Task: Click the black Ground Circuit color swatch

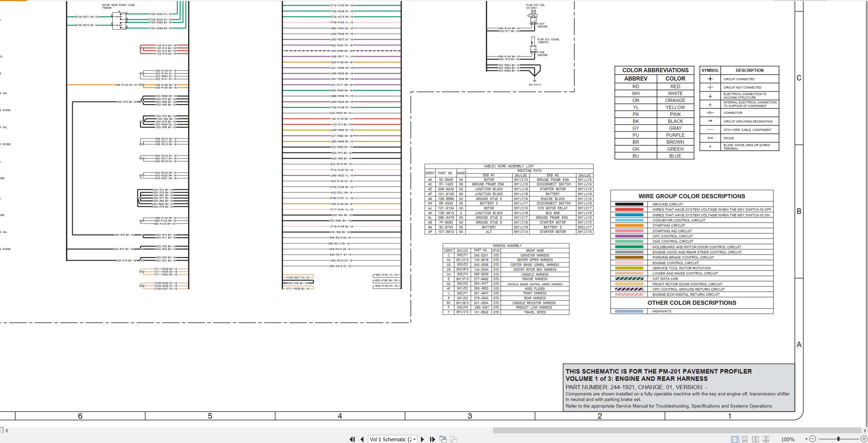Action: [629, 204]
